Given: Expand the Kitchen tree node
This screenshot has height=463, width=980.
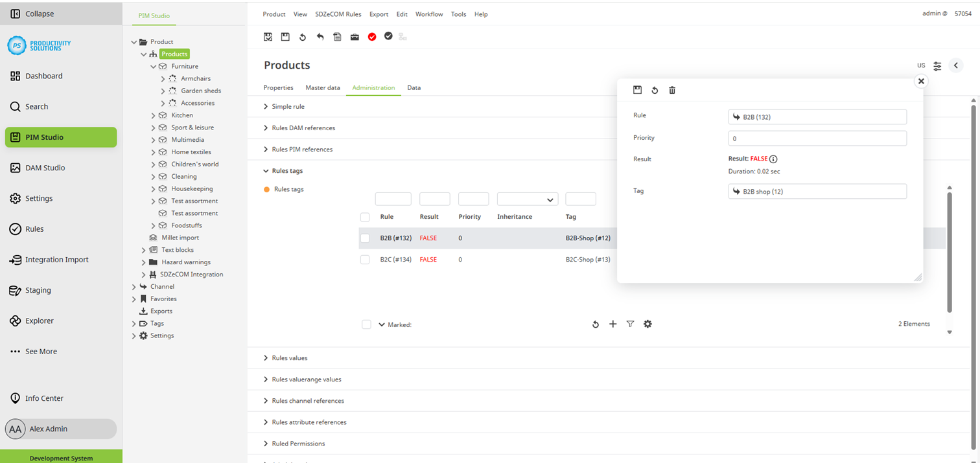Looking at the screenshot, I should point(154,115).
